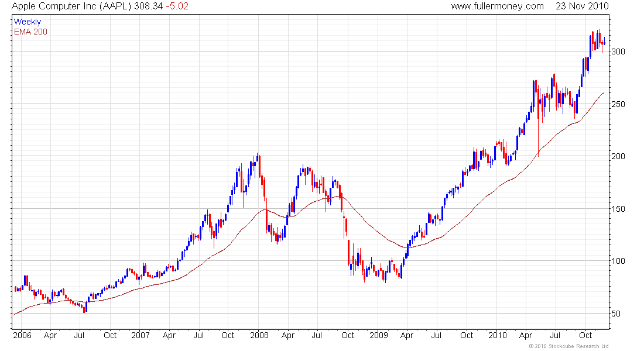
Task: Click the 2008 year axis label
Action: pyautogui.click(x=259, y=335)
